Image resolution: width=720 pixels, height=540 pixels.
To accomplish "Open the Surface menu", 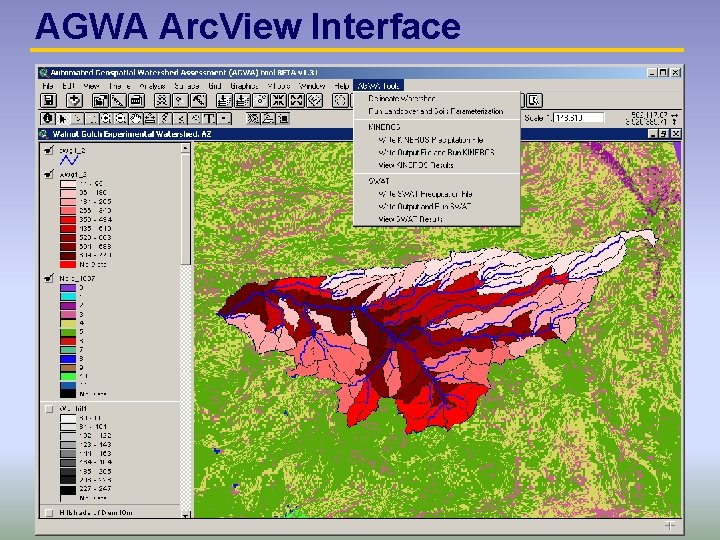I will point(186,86).
